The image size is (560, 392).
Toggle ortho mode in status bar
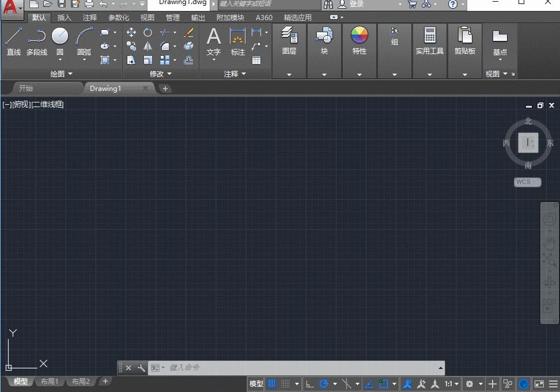click(310, 384)
